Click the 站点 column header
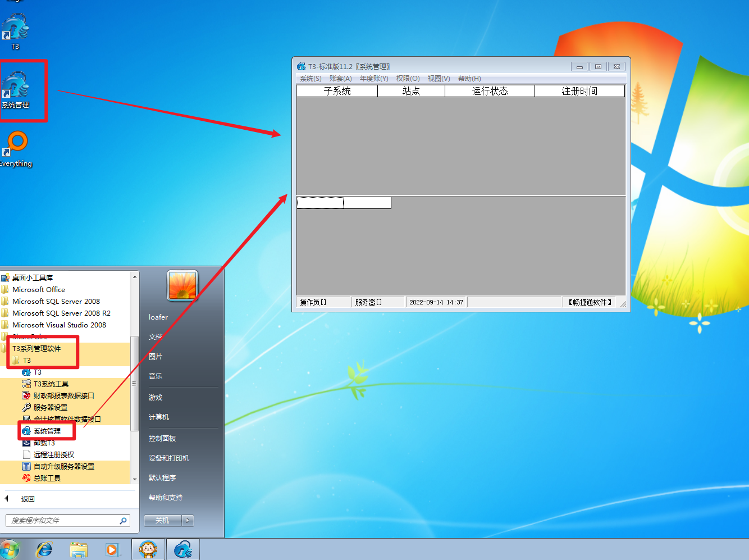The height and width of the screenshot is (560, 749). click(411, 91)
